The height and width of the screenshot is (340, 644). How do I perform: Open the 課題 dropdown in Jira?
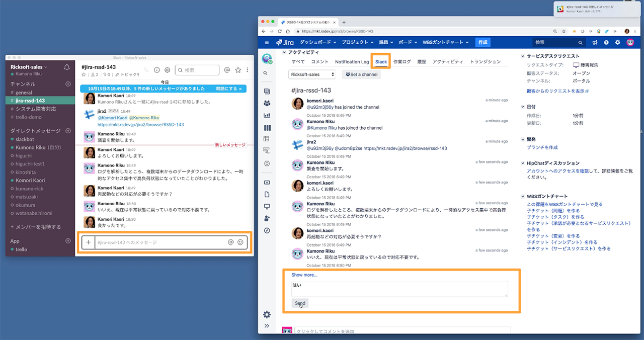click(x=386, y=43)
